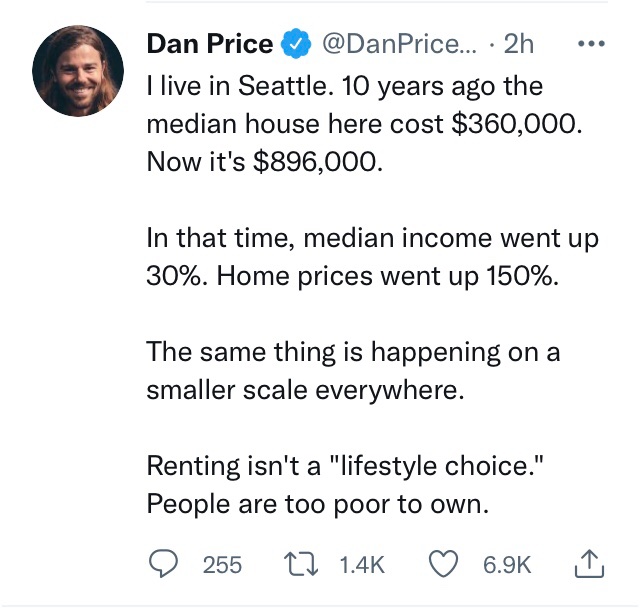Click the reply speech bubble icon
This screenshot has height=612, width=640.
[x=163, y=565]
